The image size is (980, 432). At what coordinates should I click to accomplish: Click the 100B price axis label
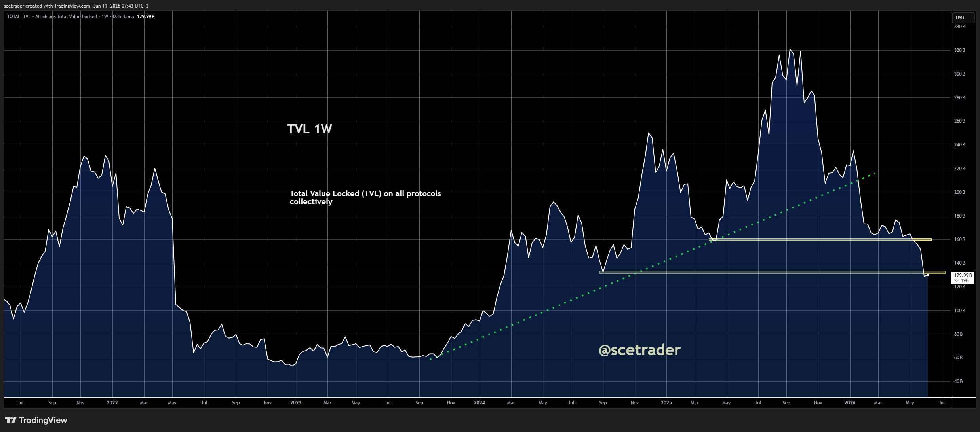pyautogui.click(x=959, y=311)
